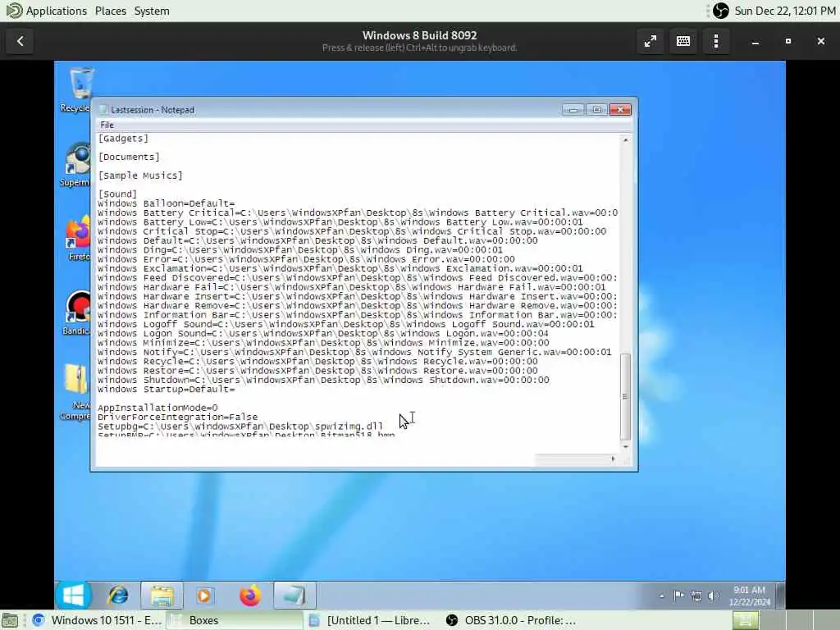Open the Supermium desktop shortcut
840x630 pixels.
[76, 164]
